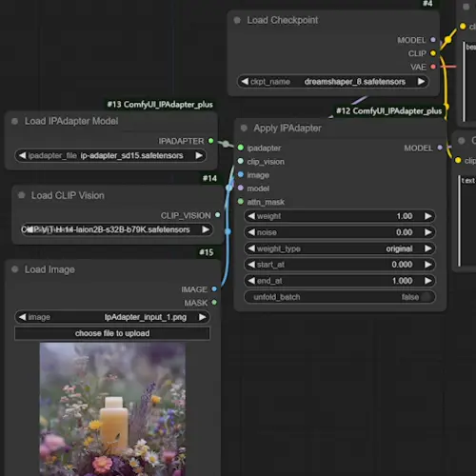This screenshot has width=476, height=476.
Task: Select next CLIP vision model with right arrow
Action: (x=206, y=229)
